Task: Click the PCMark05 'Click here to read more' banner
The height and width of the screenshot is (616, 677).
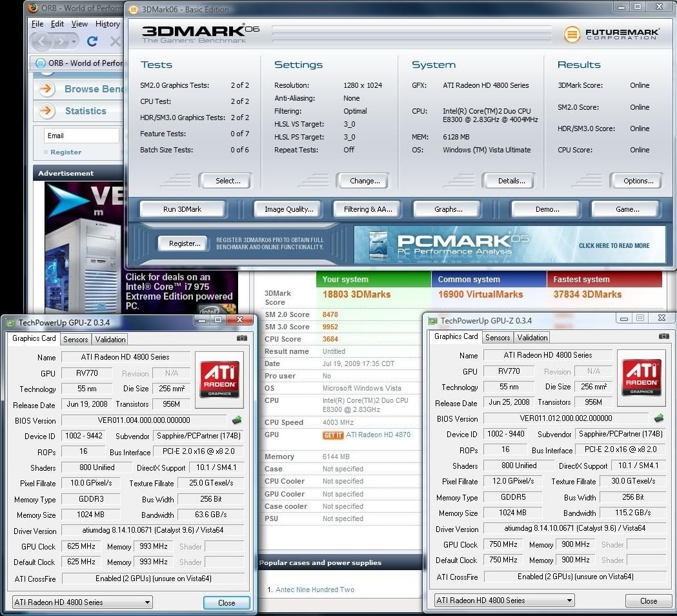Action: pyautogui.click(x=509, y=245)
